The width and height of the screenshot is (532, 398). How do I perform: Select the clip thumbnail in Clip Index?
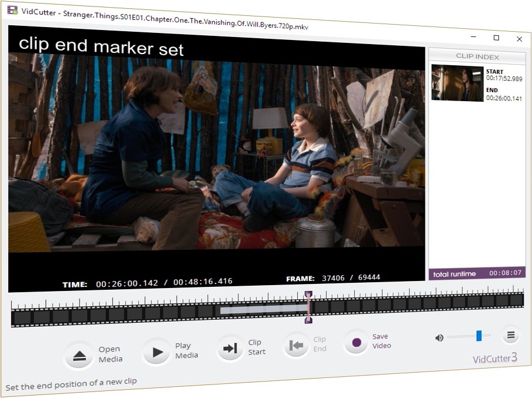[x=457, y=83]
